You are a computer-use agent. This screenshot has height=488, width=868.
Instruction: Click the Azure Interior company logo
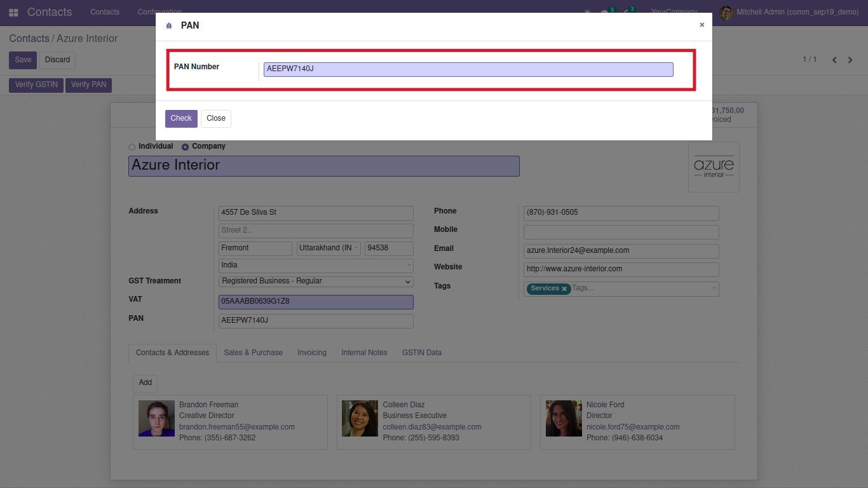tap(714, 167)
